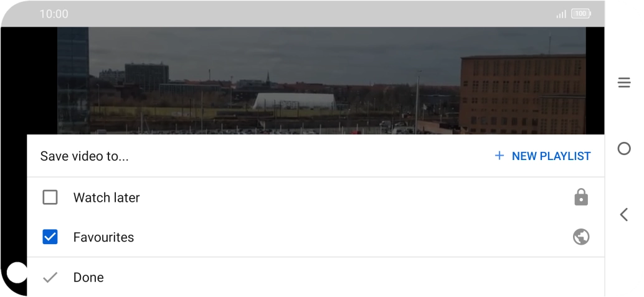The width and height of the screenshot is (644, 297).
Task: Uncheck the Favourites checkbox
Action: 50,237
